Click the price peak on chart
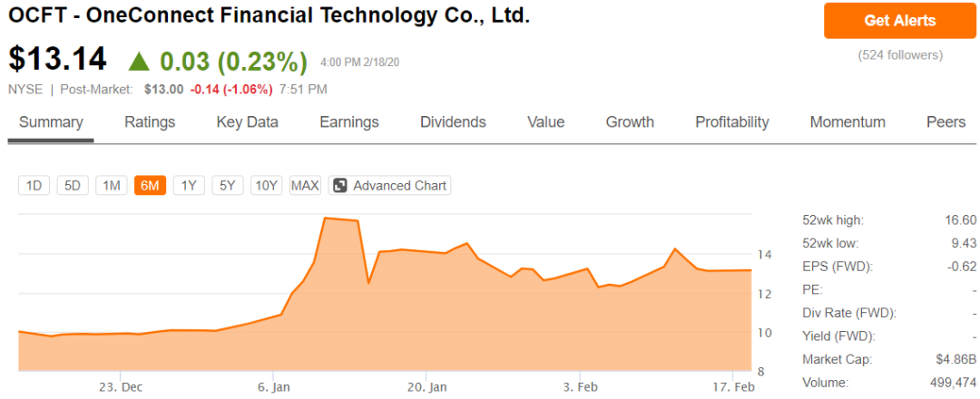This screenshot has width=980, height=399. [x=326, y=219]
